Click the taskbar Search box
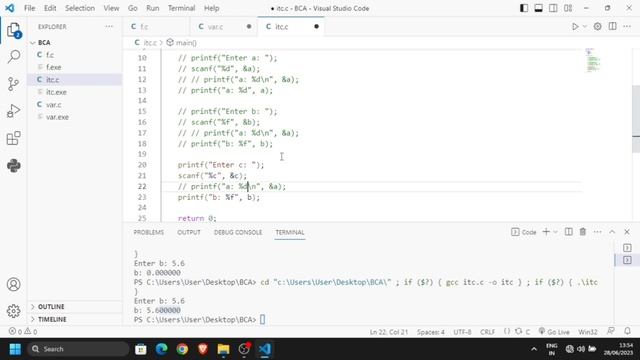Image resolution: width=640 pixels, height=360 pixels. click(x=78, y=349)
